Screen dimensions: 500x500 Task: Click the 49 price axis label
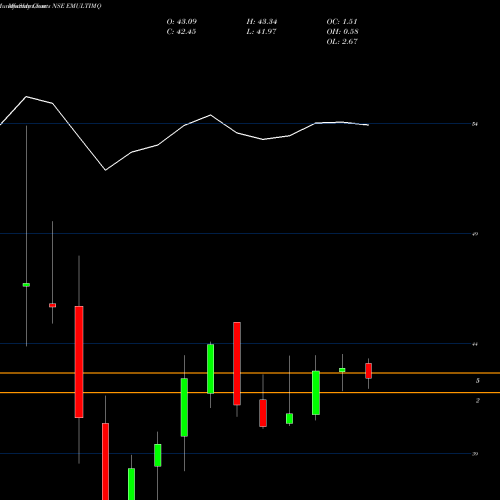point(475,234)
